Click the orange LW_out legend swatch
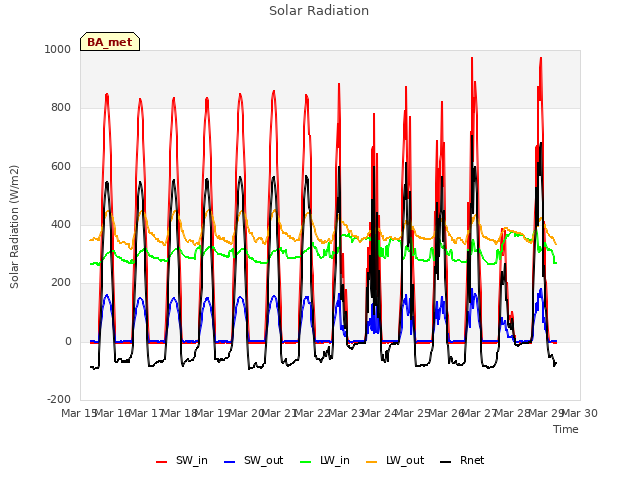The image size is (640, 480). (x=371, y=462)
